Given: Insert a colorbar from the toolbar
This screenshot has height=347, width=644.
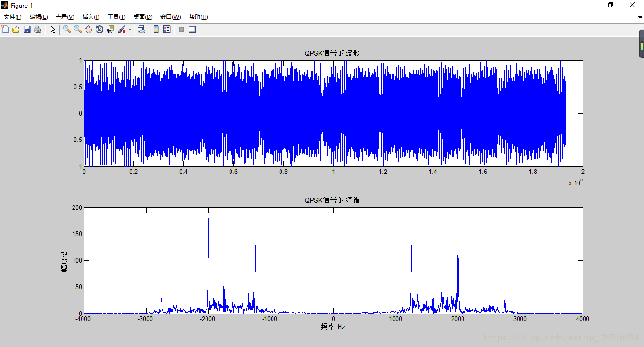Looking at the screenshot, I should (x=156, y=29).
